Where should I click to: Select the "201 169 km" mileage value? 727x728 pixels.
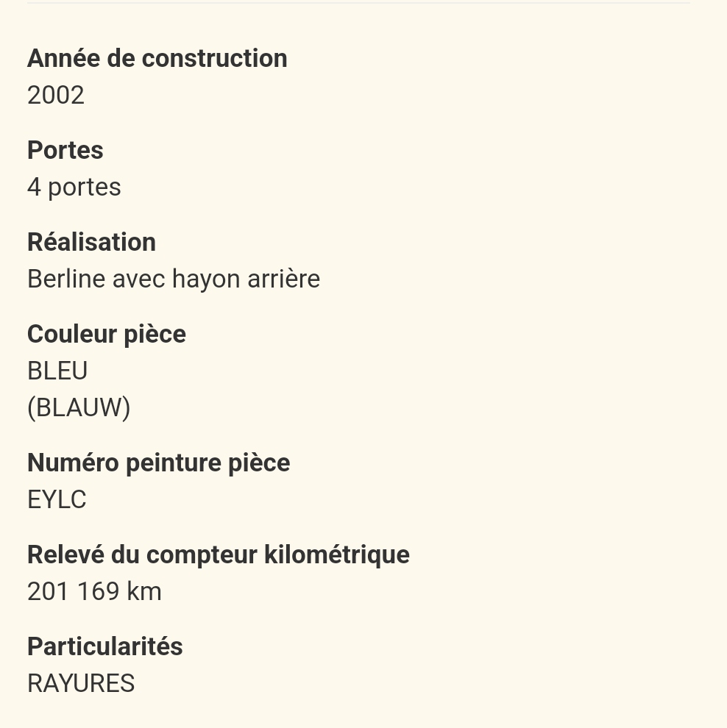[94, 591]
